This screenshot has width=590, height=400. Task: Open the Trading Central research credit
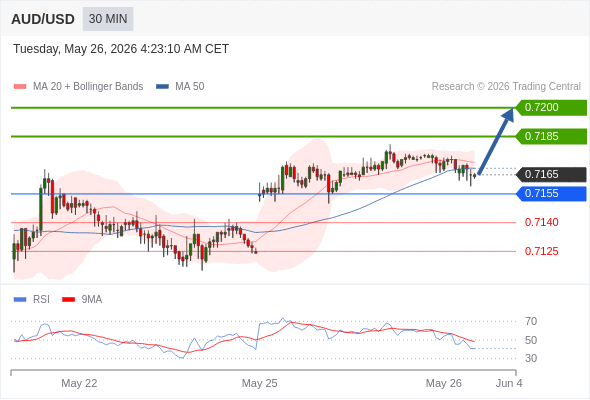tap(506, 87)
